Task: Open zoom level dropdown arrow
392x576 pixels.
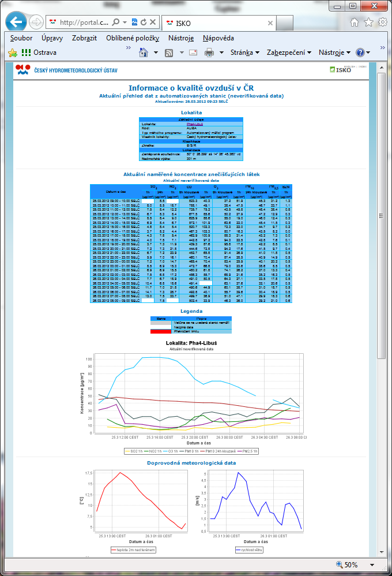Action: coord(372,565)
